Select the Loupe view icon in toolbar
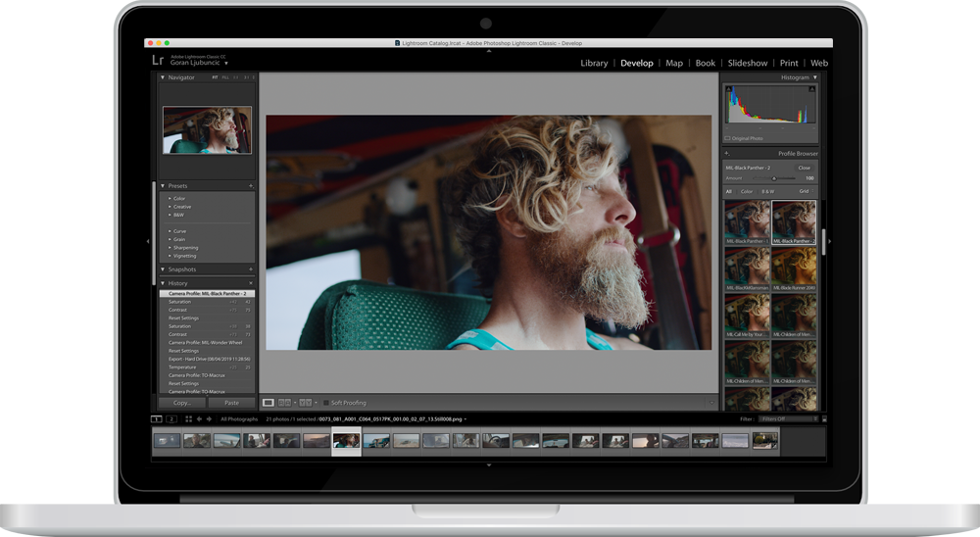Image resolution: width=980 pixels, height=537 pixels. tap(269, 403)
